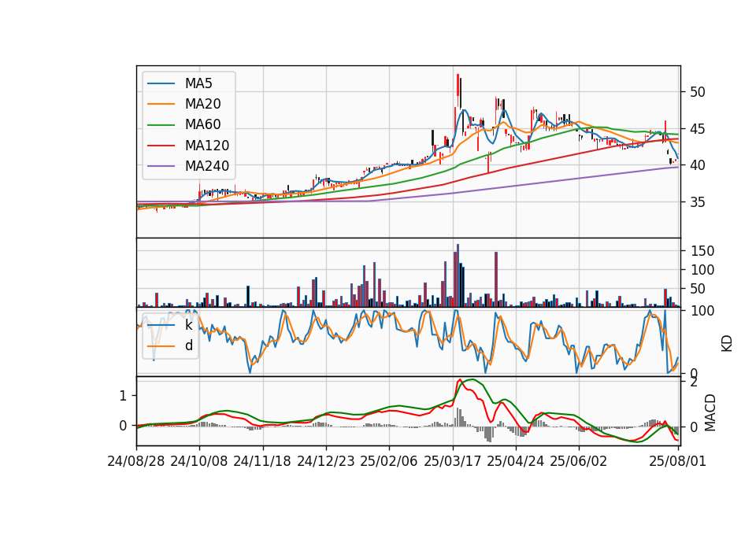
Task: Click the 25/02/06 date axis label
Action: pos(388,461)
